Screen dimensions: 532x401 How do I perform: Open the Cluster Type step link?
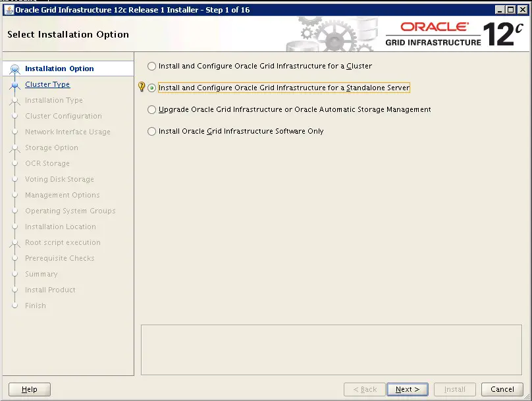47,84
